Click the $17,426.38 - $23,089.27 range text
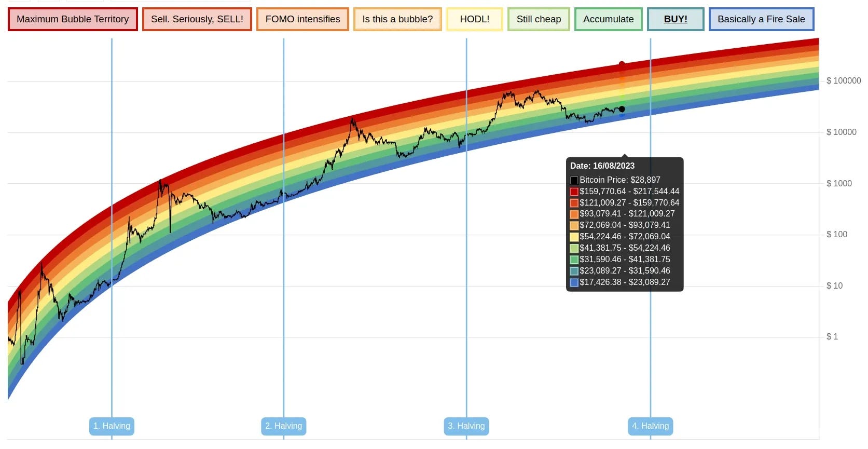 tap(625, 282)
